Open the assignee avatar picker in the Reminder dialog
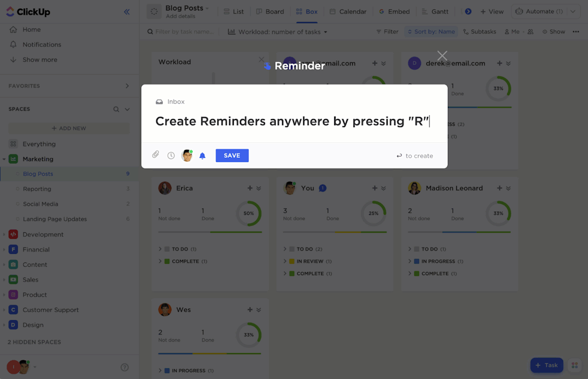 pos(187,154)
